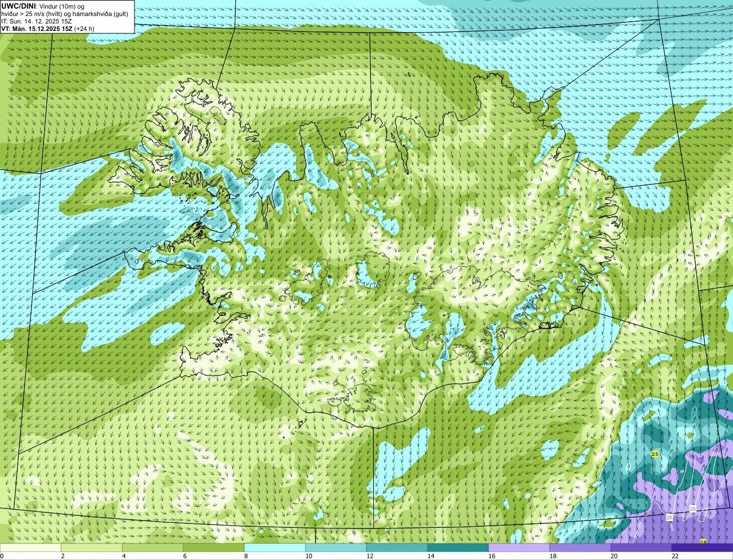Select the purple swatch between 18 and 20
Viewport: 733px width, 560px height.
(x=580, y=548)
